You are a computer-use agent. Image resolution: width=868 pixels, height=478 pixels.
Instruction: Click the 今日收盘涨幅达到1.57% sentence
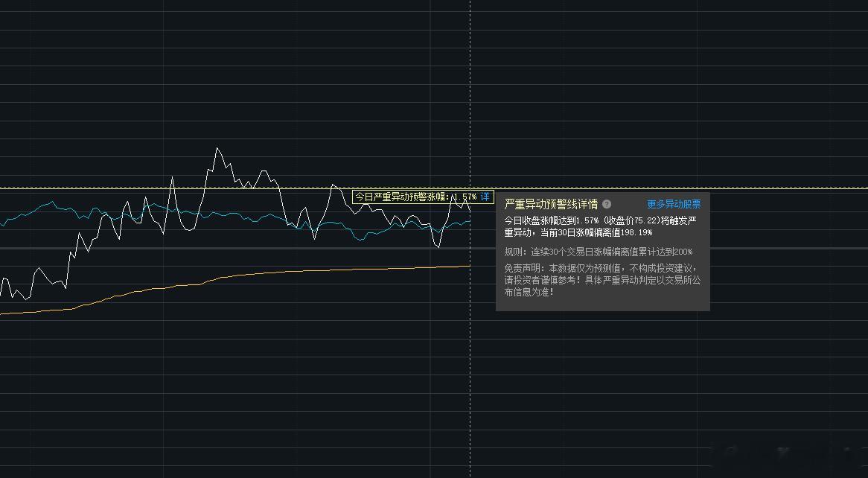click(601, 226)
